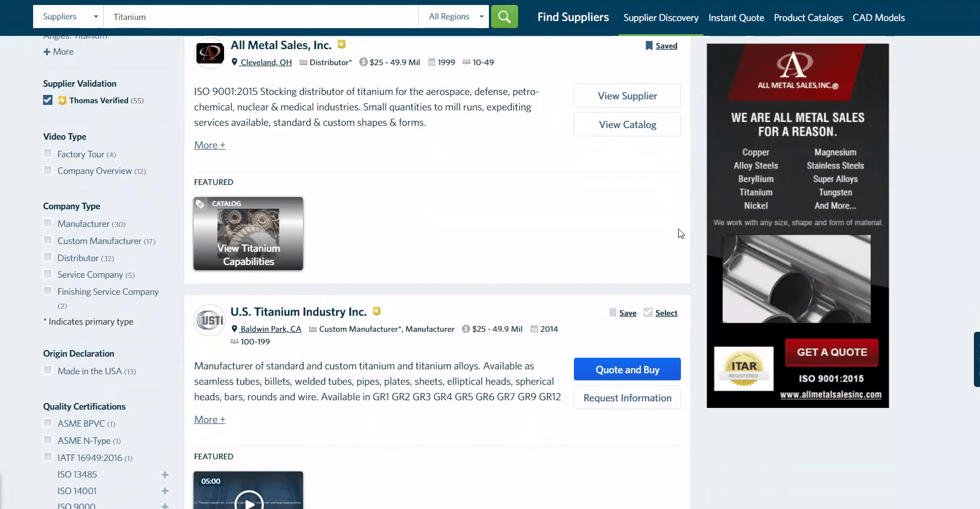Expand More category options in sidebar

coord(58,51)
